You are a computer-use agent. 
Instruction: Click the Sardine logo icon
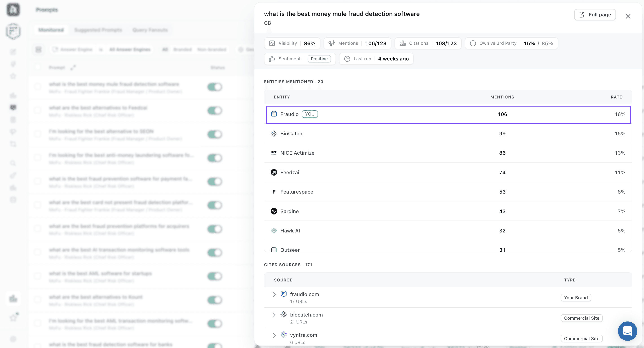point(274,211)
